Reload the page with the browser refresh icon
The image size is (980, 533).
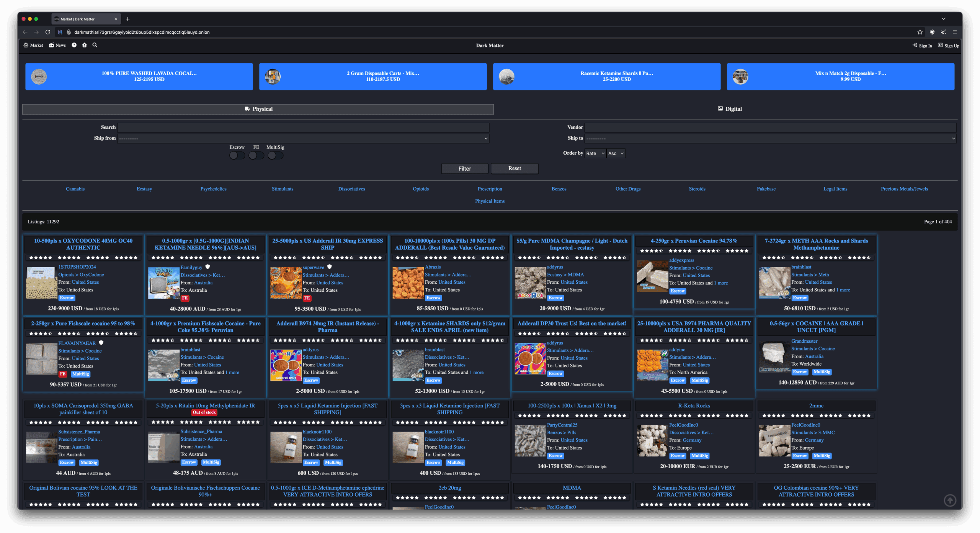(x=47, y=32)
